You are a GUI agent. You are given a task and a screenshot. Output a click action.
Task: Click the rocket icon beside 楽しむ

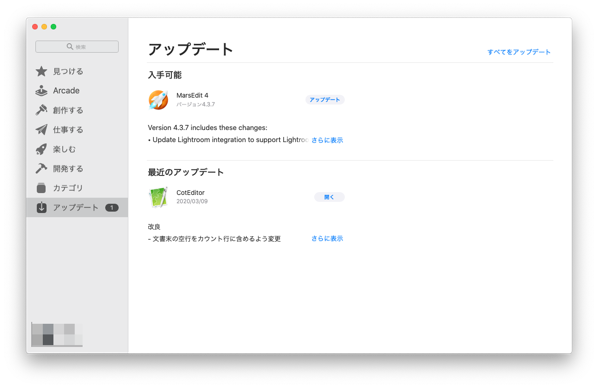(x=41, y=149)
